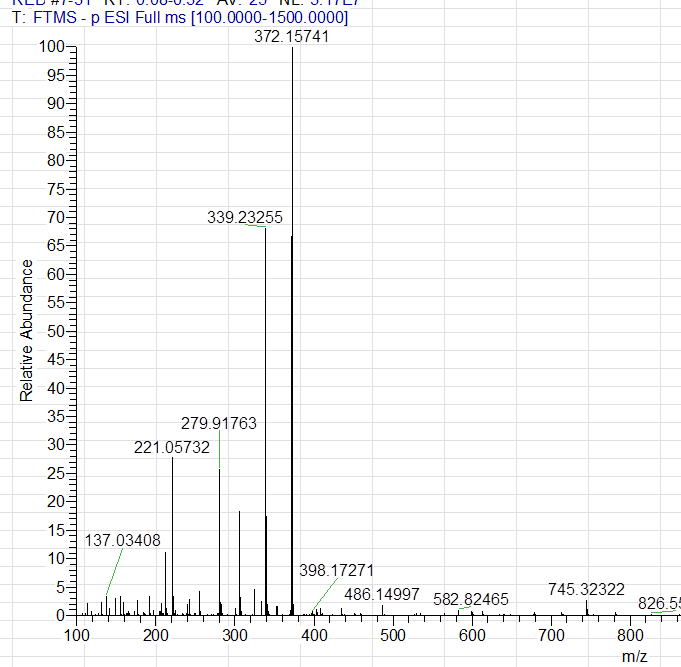681x667 pixels.
Task: Click the 745.32322 peak label
Action: point(585,589)
